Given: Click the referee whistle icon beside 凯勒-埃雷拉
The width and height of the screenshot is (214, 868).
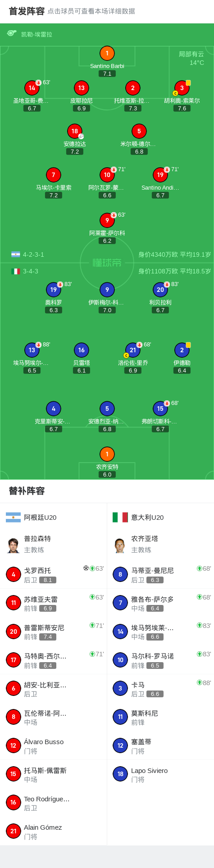Looking at the screenshot, I should point(12,33).
